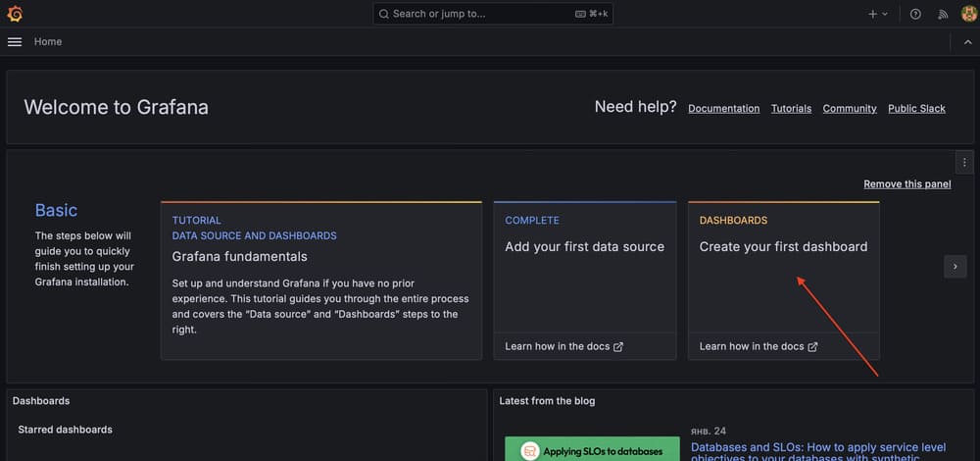This screenshot has width=980, height=461.
Task: Open the Public Slack link
Action: [x=917, y=108]
